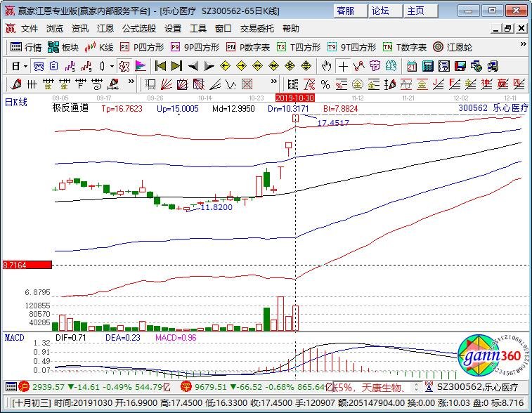532x413 pixels.
Task: Click the 2019-10-30 date marker
Action: 295,98
